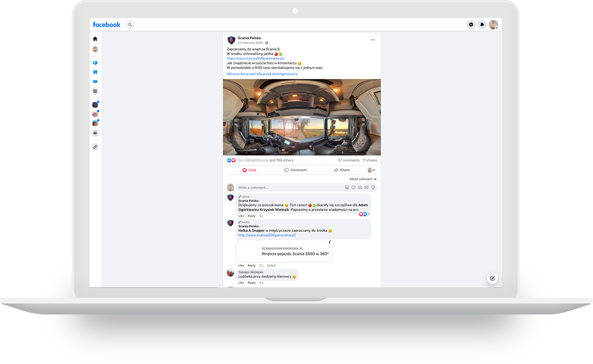Viewport: 593px width, 364px height.
Task: Open the 11 shares count
Action: (x=370, y=160)
